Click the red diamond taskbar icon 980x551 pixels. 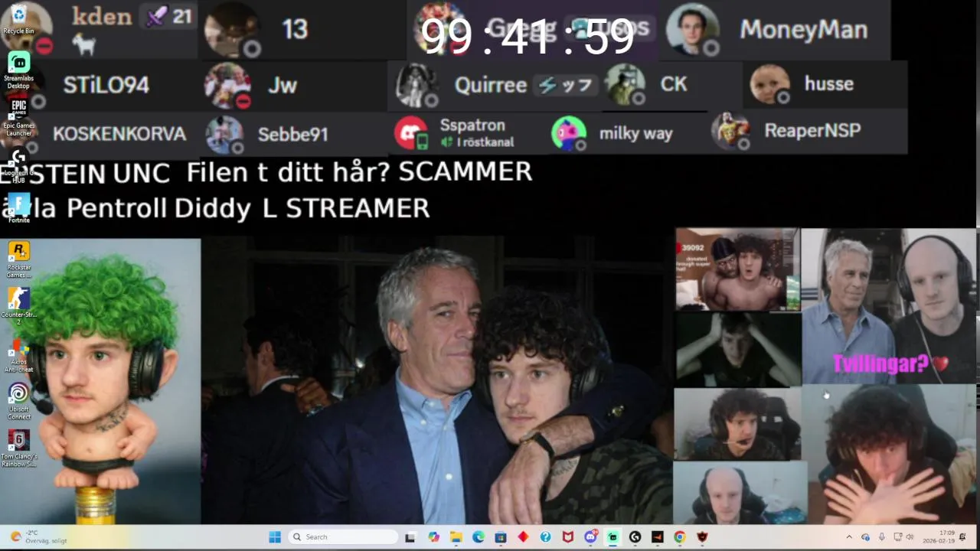tap(523, 537)
